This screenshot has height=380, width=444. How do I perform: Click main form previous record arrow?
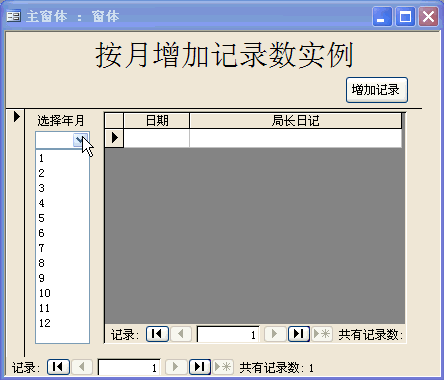82,367
